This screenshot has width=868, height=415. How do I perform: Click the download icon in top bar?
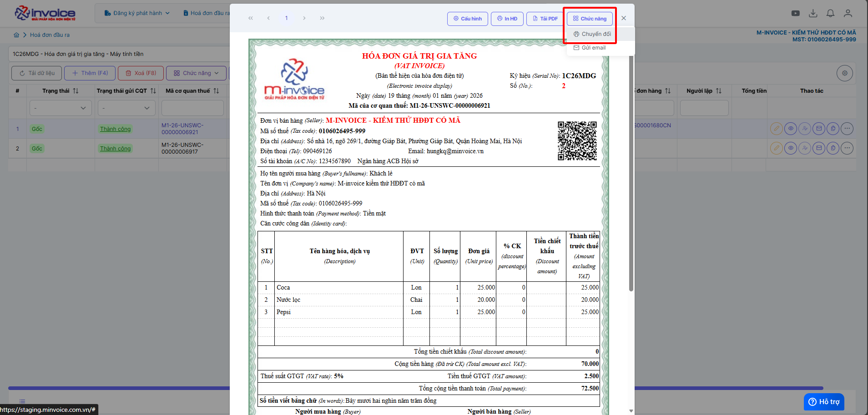[x=813, y=14]
